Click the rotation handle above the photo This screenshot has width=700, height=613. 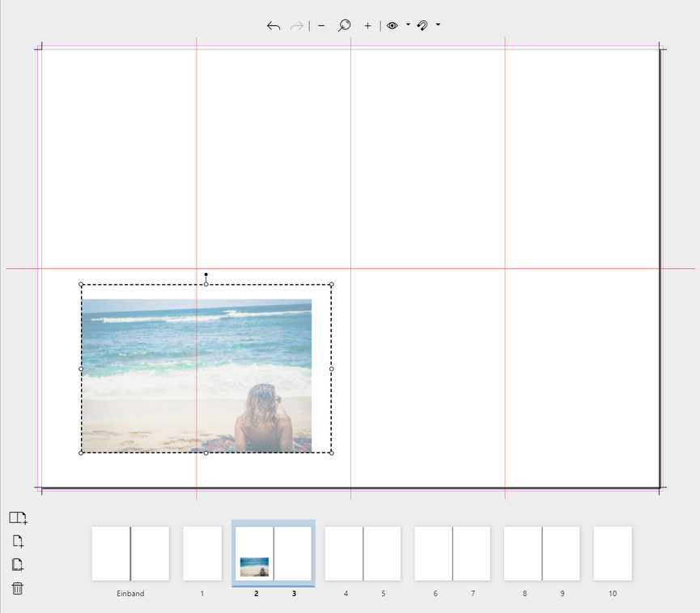click(x=206, y=275)
